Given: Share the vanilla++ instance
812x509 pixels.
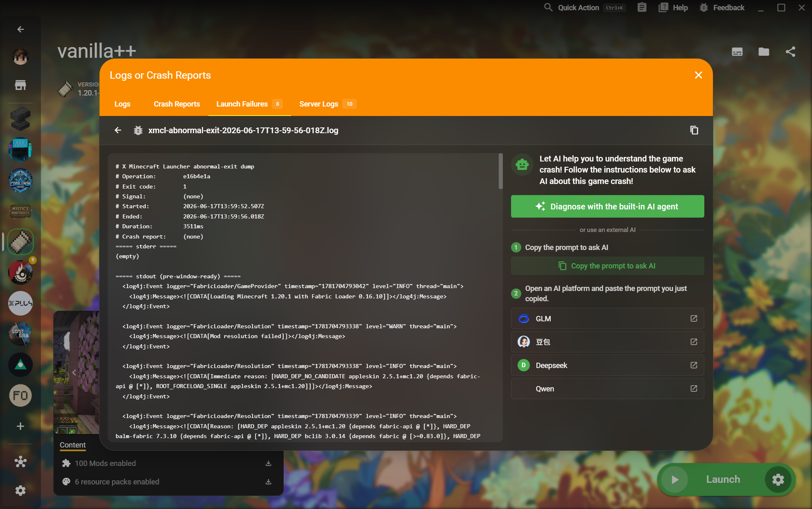Looking at the screenshot, I should [x=790, y=52].
